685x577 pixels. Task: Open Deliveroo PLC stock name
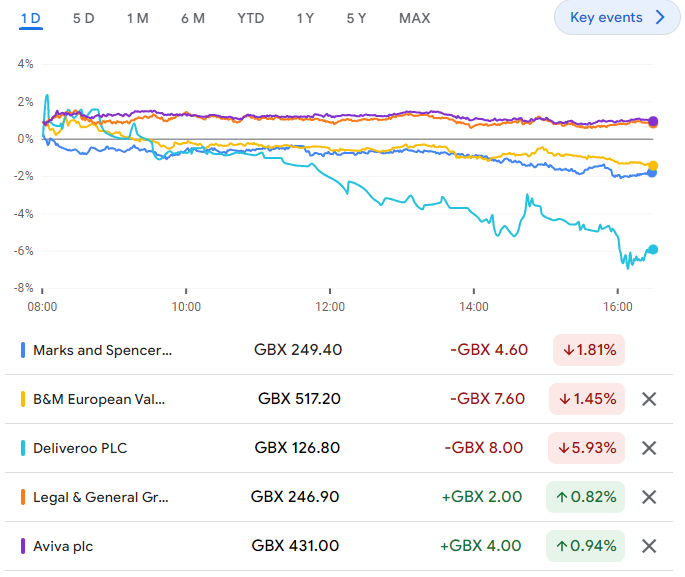click(80, 448)
